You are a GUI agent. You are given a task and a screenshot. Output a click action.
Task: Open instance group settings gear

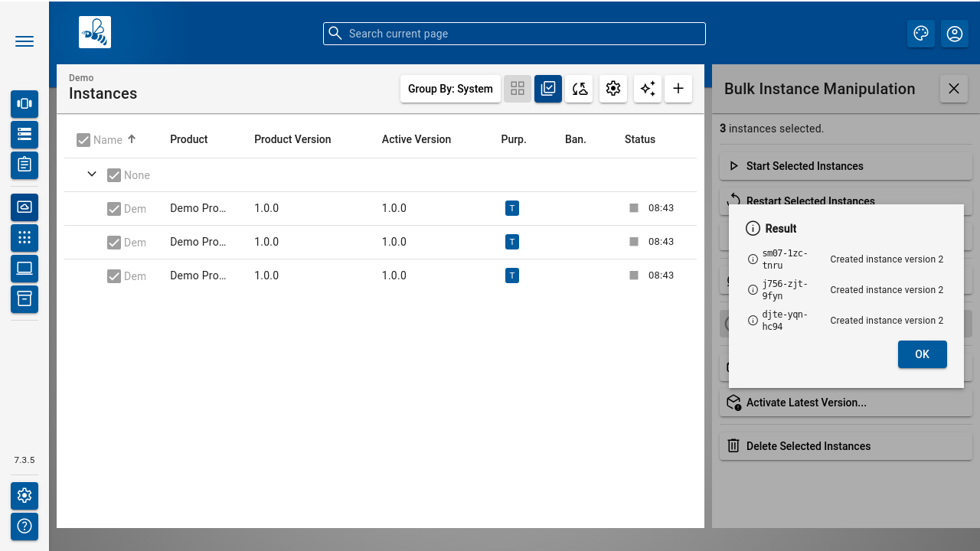pyautogui.click(x=613, y=89)
